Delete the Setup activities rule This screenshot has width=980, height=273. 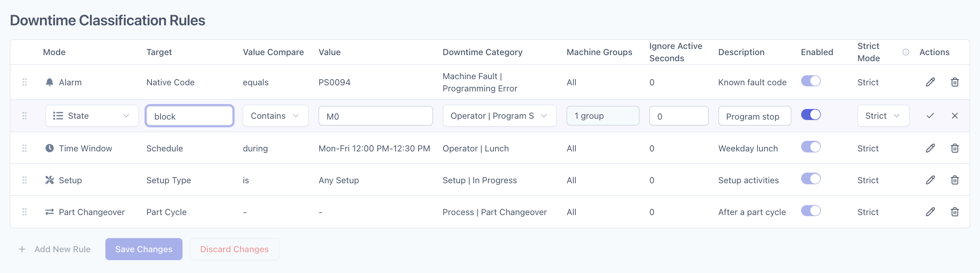955,180
